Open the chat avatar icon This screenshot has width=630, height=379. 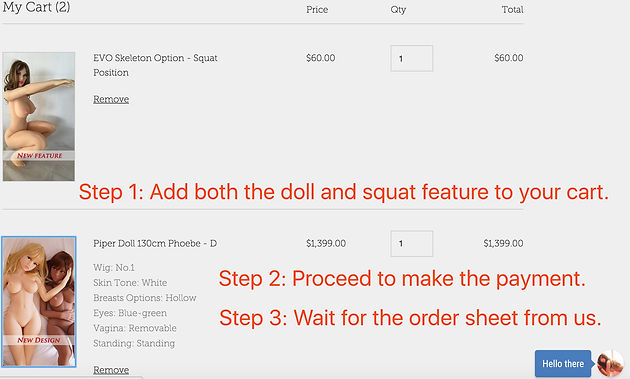pyautogui.click(x=610, y=363)
